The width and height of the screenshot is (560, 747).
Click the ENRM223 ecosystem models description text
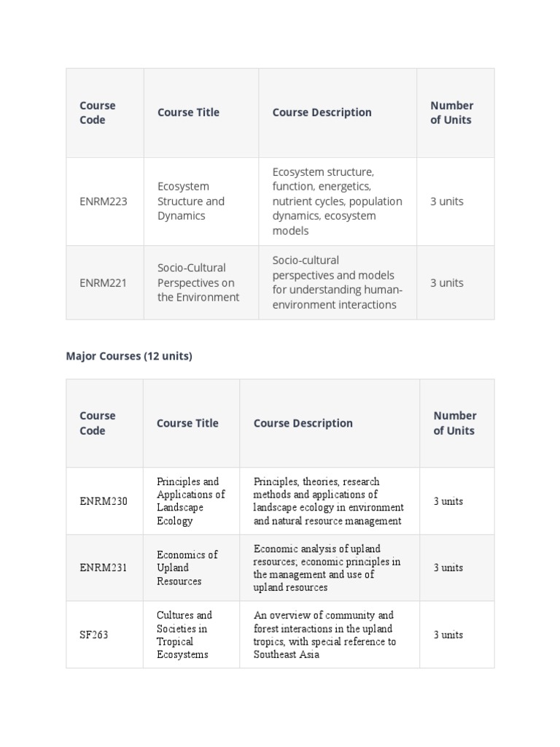(x=337, y=201)
